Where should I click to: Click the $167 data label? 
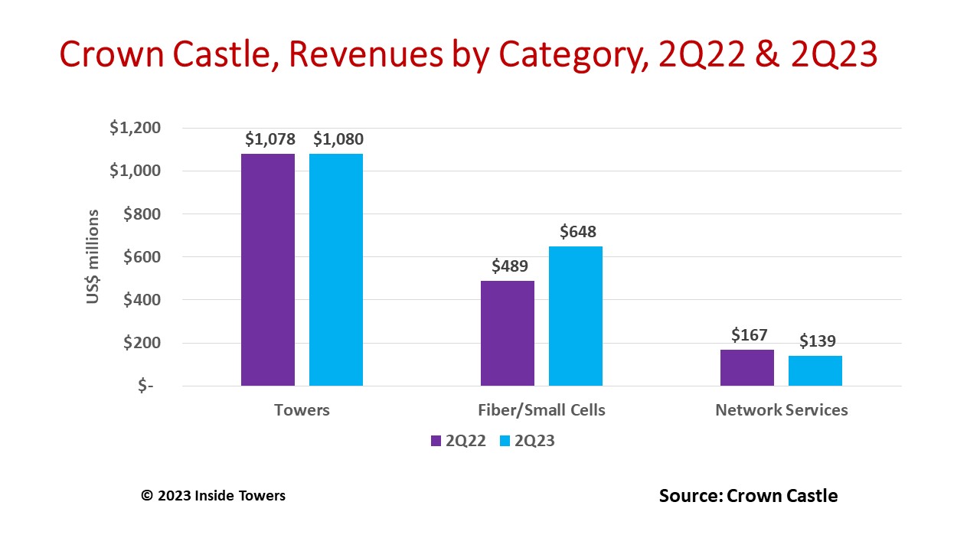pyautogui.click(x=750, y=335)
